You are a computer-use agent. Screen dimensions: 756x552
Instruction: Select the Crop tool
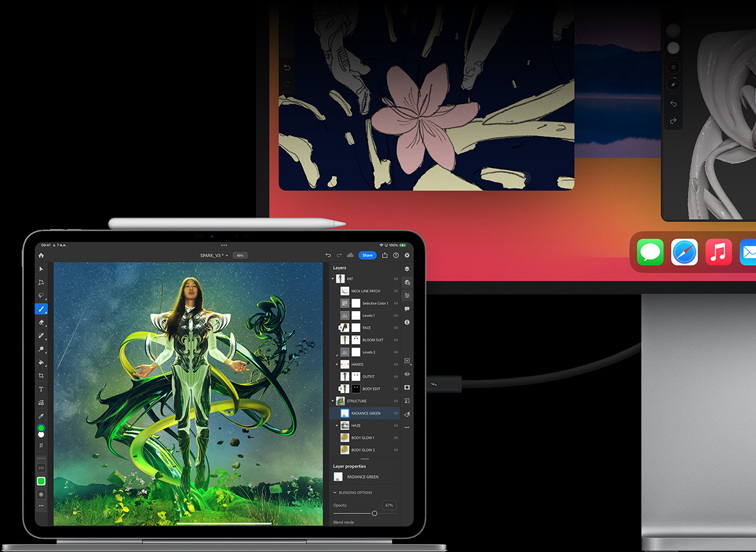(41, 375)
